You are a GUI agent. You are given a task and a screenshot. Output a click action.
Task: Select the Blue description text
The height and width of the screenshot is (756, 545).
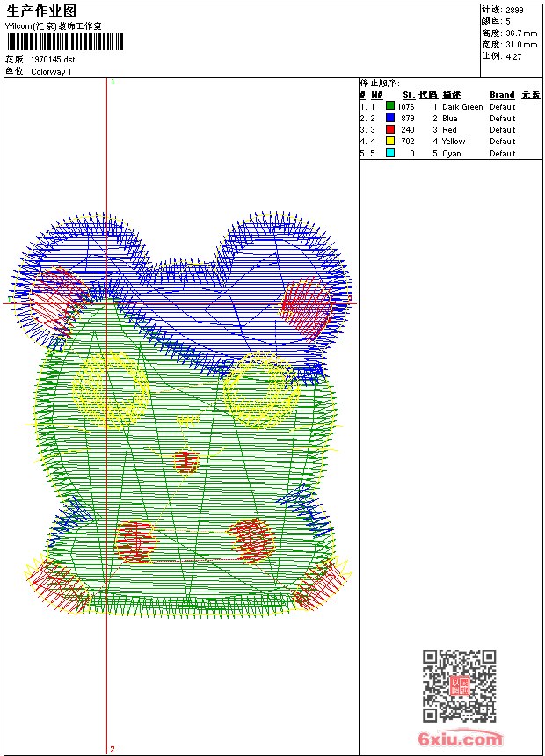click(x=449, y=119)
